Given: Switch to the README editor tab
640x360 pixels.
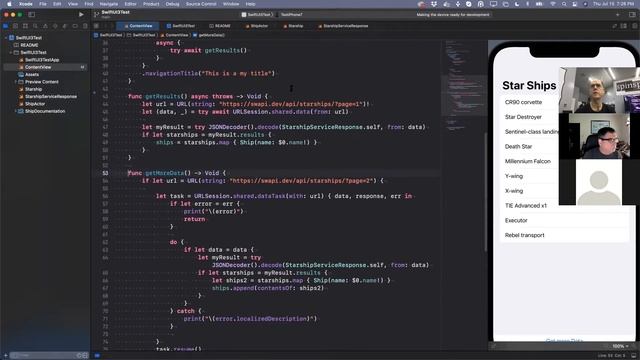Looking at the screenshot, I should [x=220, y=26].
